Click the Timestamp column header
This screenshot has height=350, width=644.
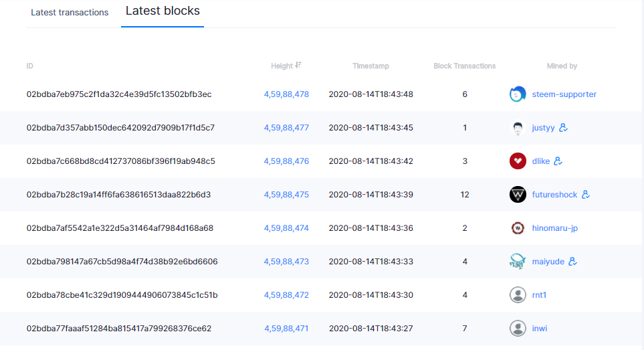point(370,66)
